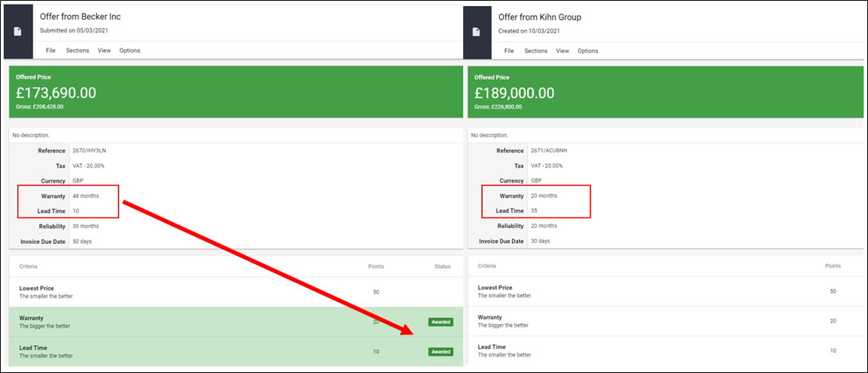868x373 pixels.
Task: Select Lowest Price criterion in Kihn offer
Action: (666, 291)
